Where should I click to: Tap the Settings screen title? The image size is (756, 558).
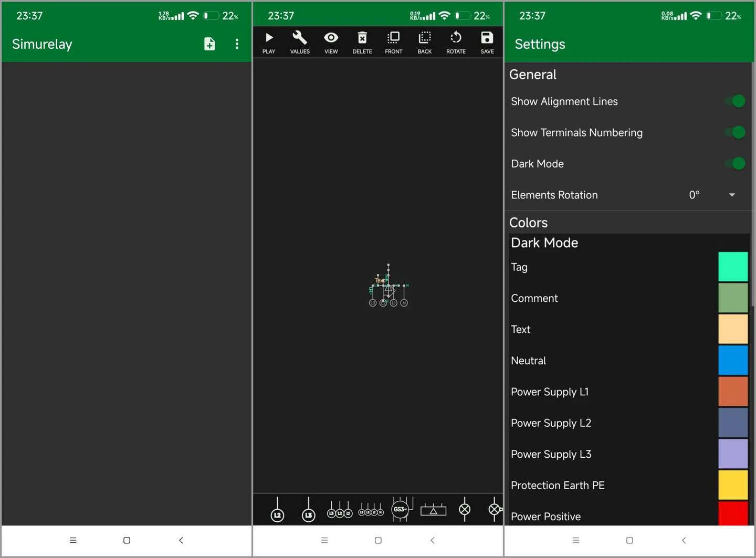coord(540,44)
